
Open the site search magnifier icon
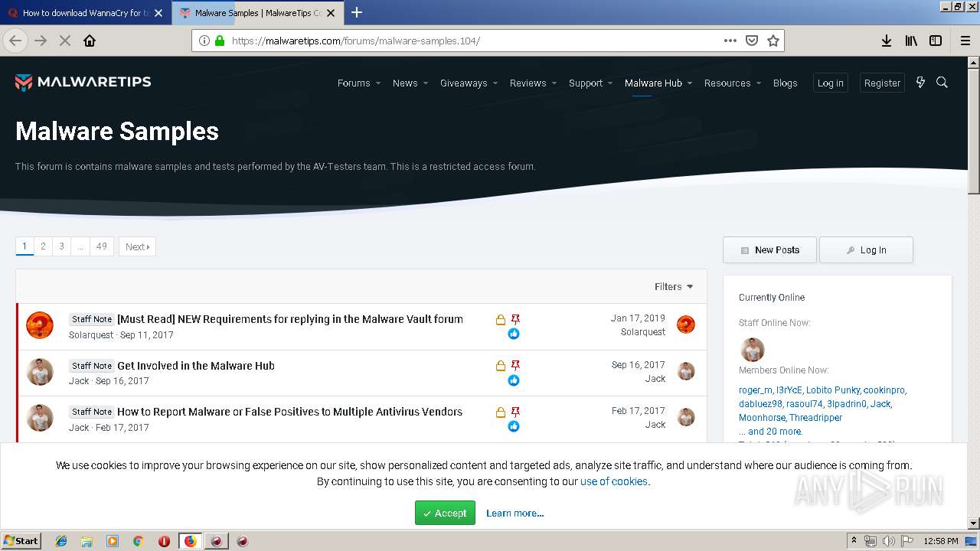(x=942, y=83)
